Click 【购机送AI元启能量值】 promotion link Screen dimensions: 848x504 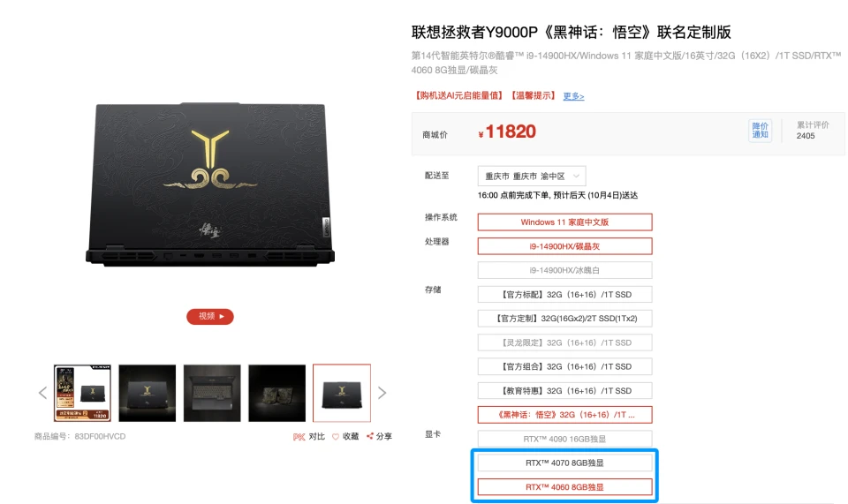458,95
